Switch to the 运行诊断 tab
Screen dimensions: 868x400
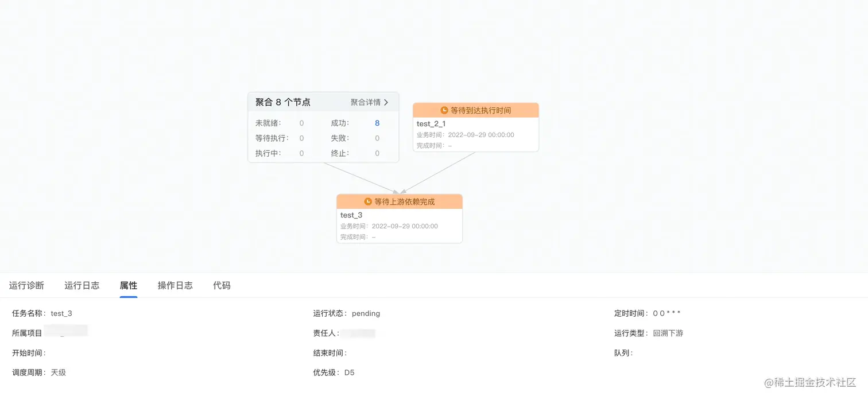click(26, 285)
